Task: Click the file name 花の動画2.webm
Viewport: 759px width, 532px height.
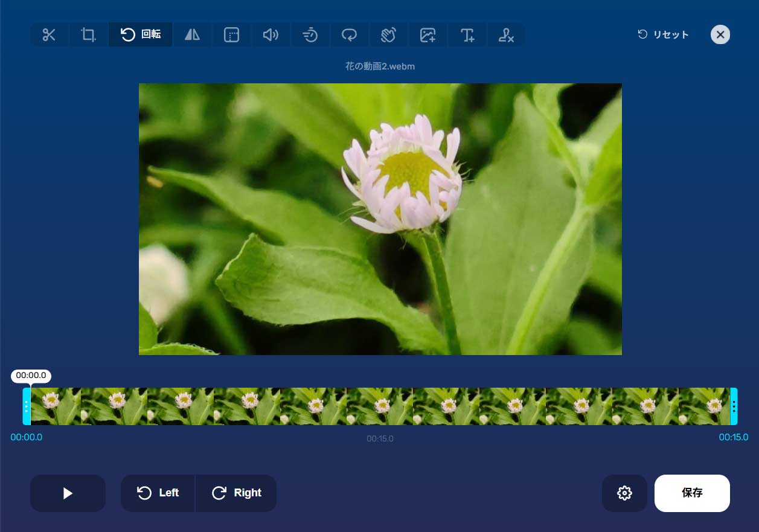Action: (380, 66)
